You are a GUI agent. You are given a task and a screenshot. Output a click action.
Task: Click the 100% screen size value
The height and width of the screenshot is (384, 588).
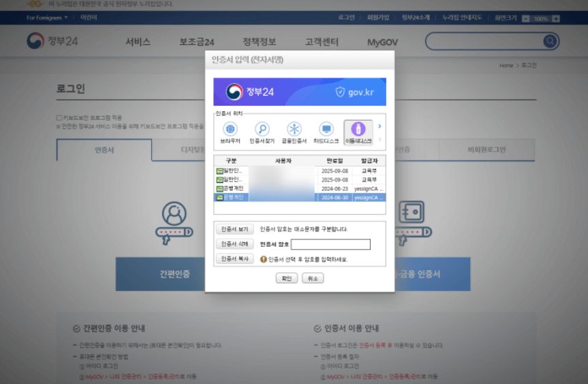pyautogui.click(x=541, y=19)
